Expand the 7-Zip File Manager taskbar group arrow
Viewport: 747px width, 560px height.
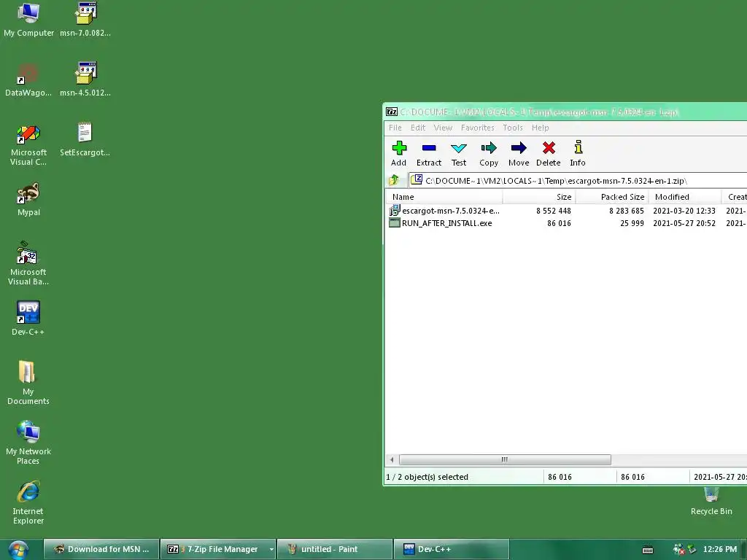[271, 549]
